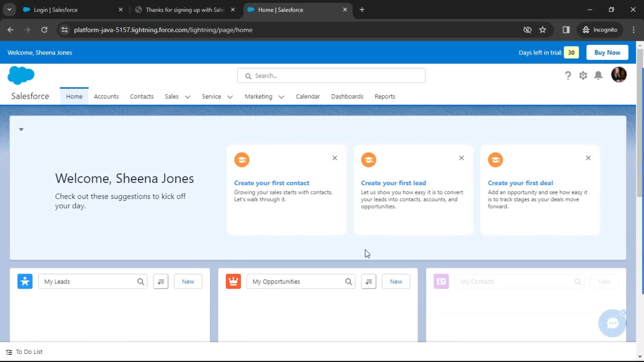Click the My Opportunities list search field

pyautogui.click(x=301, y=282)
